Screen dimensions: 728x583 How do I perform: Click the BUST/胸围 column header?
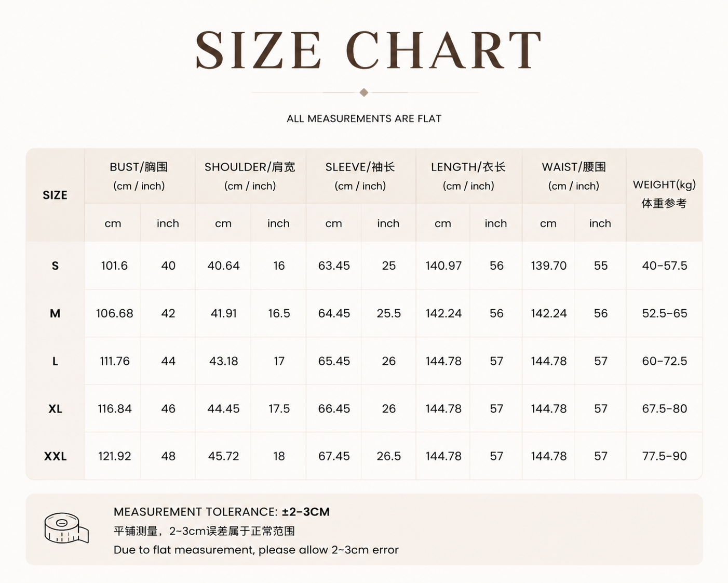pos(139,176)
